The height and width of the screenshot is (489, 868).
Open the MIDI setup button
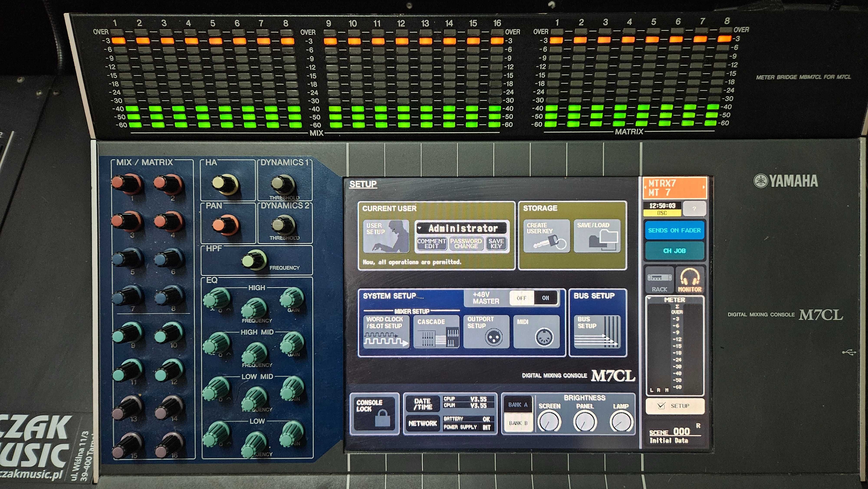pyautogui.click(x=536, y=332)
